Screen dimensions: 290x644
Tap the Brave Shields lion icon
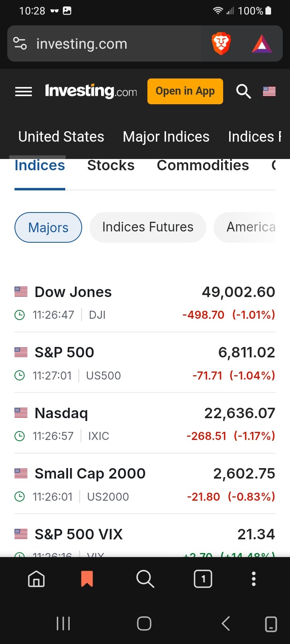221,44
